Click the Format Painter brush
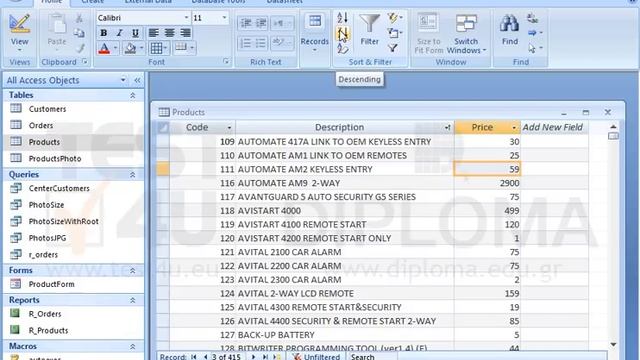 [80, 49]
